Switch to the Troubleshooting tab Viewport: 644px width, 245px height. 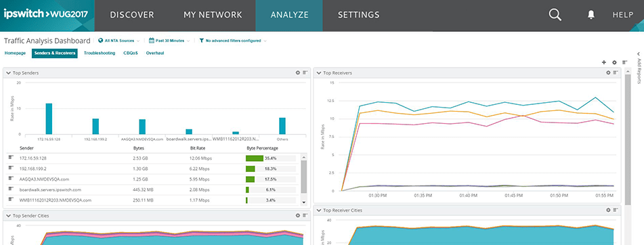pos(100,53)
